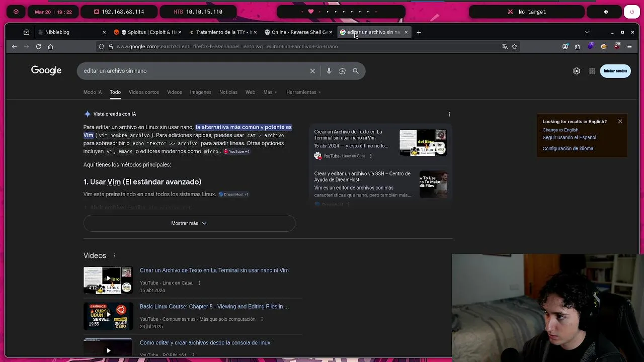Open 'Como editar y crear archivos desde la consola' link

click(205, 343)
